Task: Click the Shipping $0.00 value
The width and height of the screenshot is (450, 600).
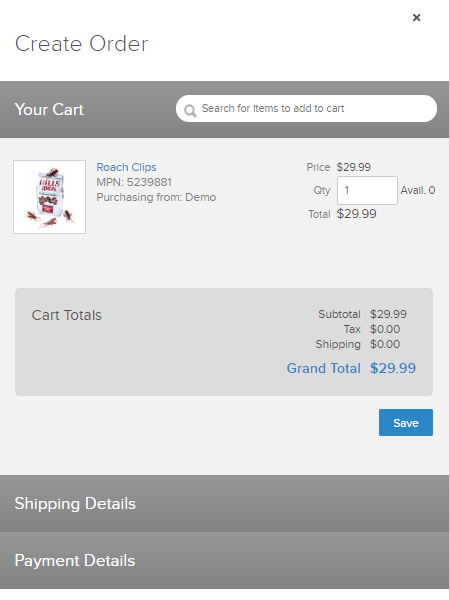Action: [385, 344]
